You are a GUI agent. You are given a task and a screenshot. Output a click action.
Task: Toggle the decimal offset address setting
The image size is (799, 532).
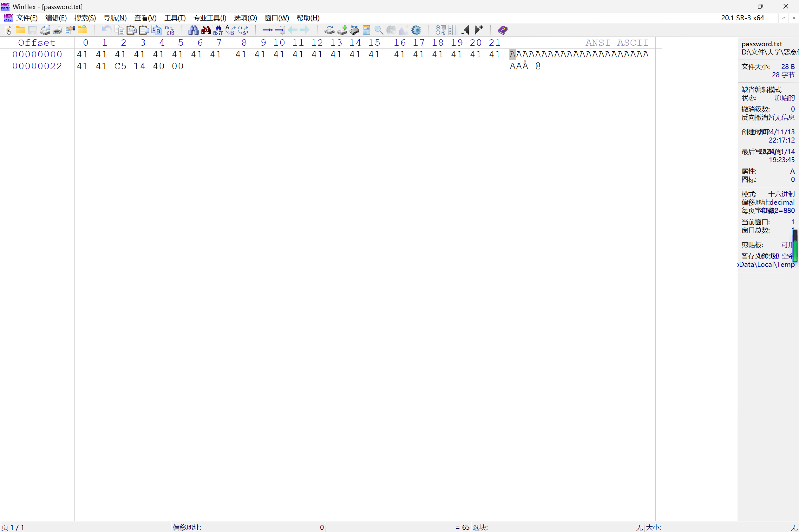pos(782,202)
